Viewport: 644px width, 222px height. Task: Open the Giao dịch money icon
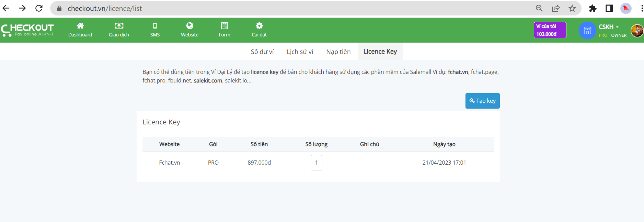[x=119, y=26]
